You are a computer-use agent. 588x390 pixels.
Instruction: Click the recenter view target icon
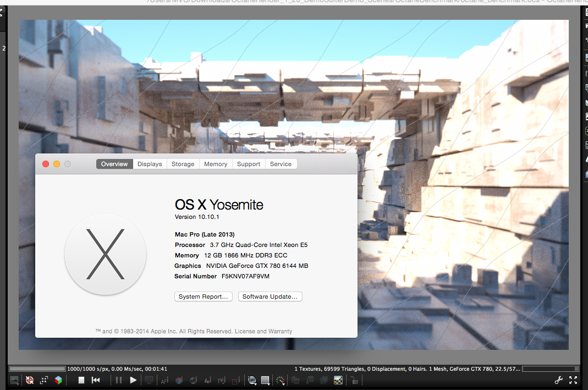pos(30,381)
